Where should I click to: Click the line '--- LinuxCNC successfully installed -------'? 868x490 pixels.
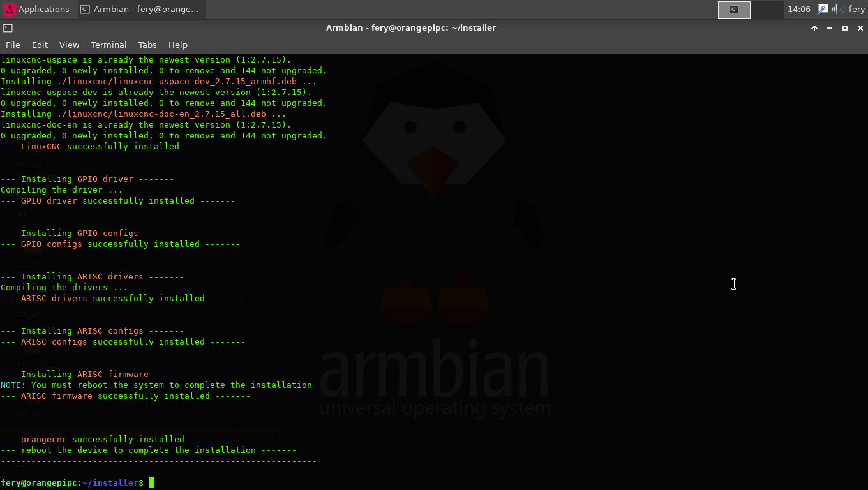coord(110,147)
